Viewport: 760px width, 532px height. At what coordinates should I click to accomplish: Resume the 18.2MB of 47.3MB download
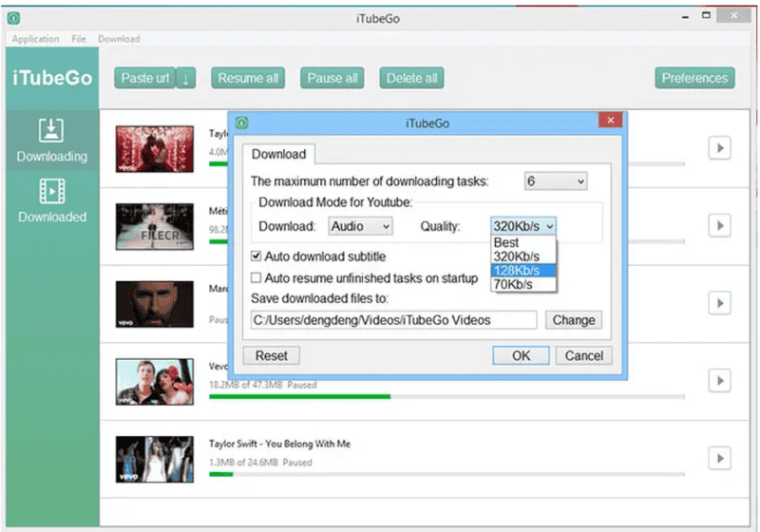720,381
